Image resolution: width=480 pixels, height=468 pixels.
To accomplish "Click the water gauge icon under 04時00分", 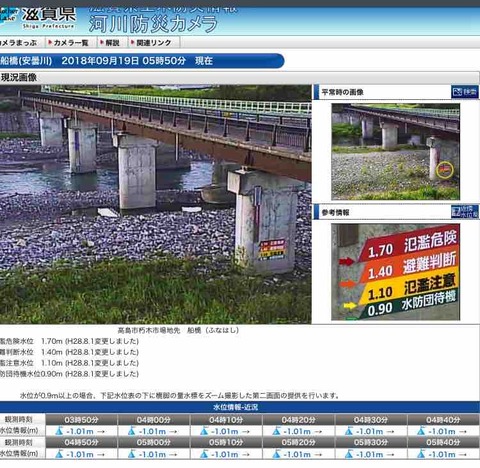I will [x=132, y=431].
